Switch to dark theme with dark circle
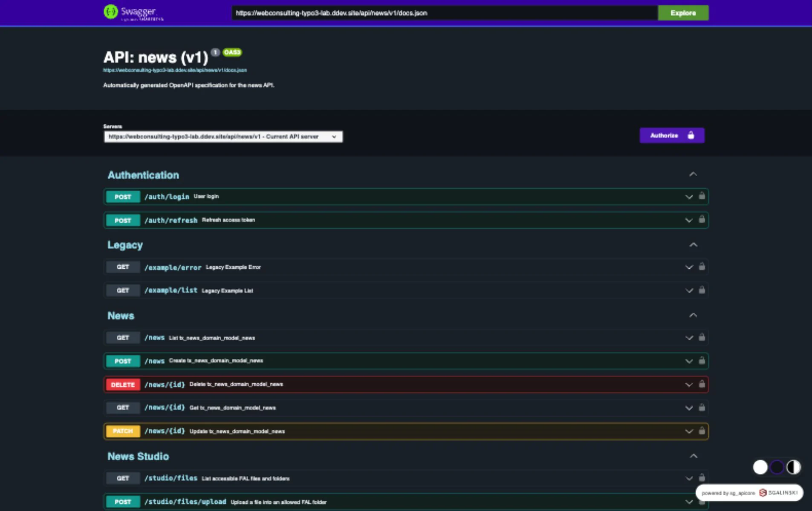Image resolution: width=812 pixels, height=511 pixels. (x=777, y=467)
